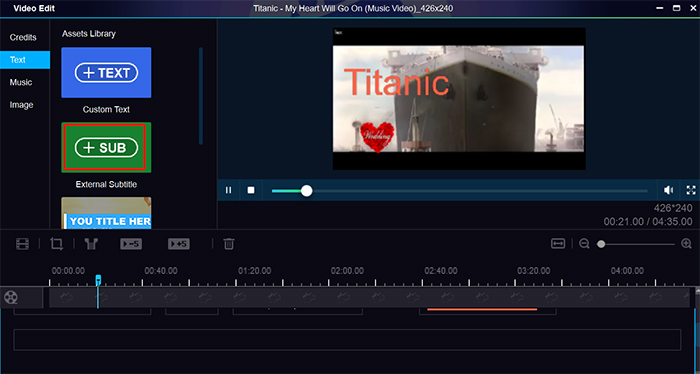Image resolution: width=700 pixels, height=374 pixels.
Task: Pause the video preview playback
Action: click(x=229, y=191)
